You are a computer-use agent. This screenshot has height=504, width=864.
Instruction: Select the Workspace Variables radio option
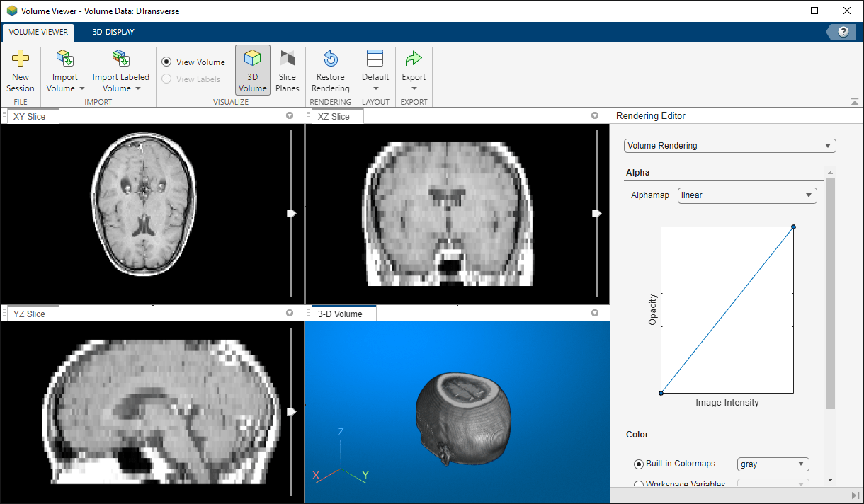coord(639,484)
